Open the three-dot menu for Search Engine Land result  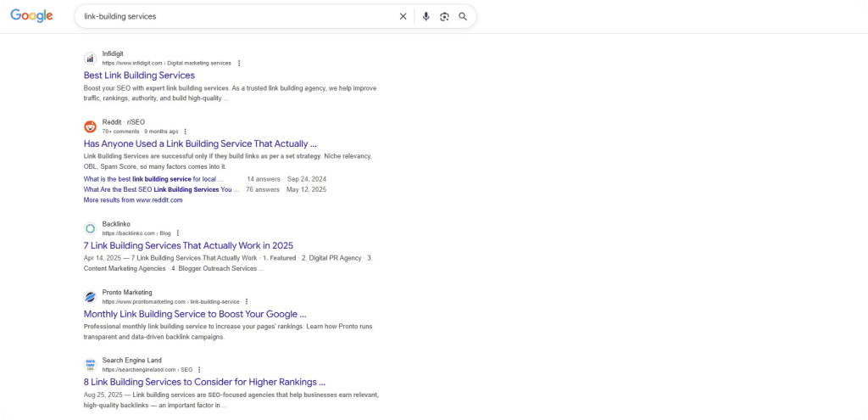(198, 370)
